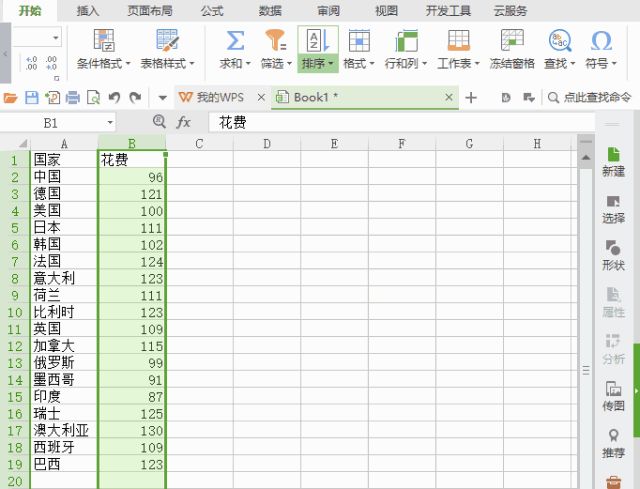Switch to the 页面布局 ribbon tab

point(150,11)
